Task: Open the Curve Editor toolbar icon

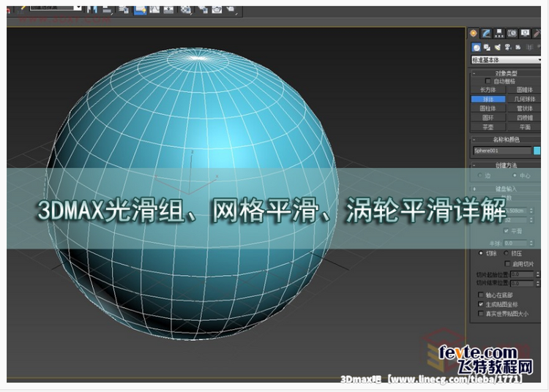Action: click(x=154, y=10)
